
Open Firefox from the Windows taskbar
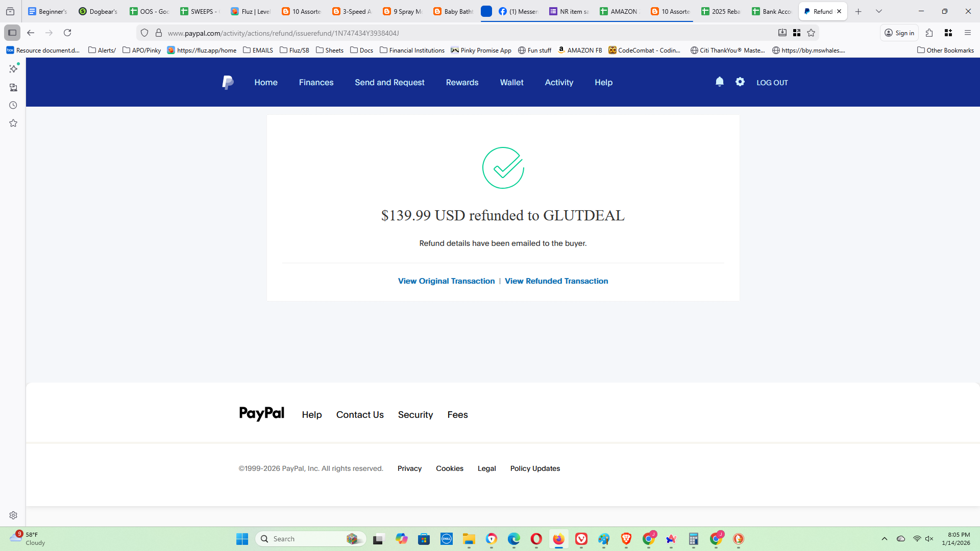(558, 539)
